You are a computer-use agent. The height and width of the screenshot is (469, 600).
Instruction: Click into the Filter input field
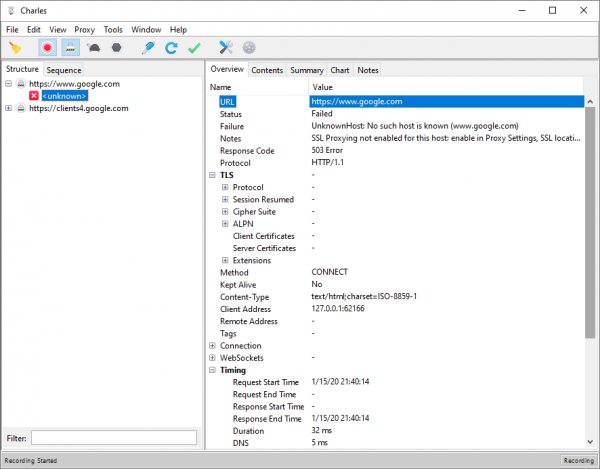click(114, 438)
